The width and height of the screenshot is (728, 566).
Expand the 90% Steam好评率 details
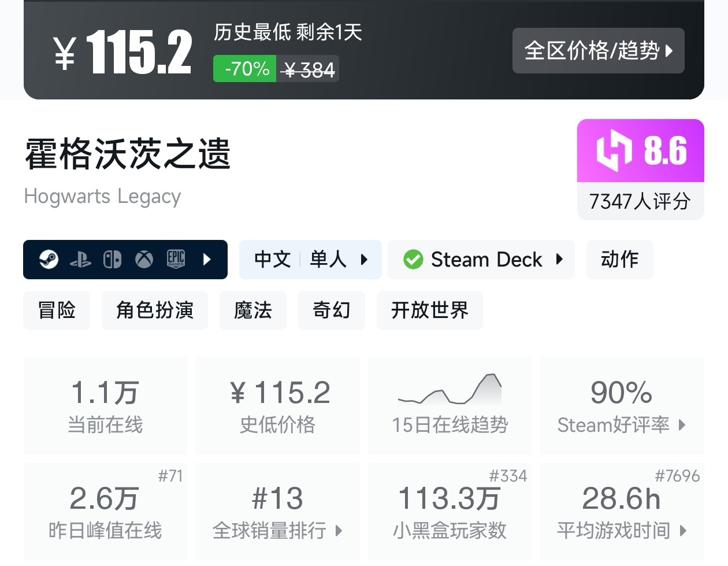coord(622,406)
